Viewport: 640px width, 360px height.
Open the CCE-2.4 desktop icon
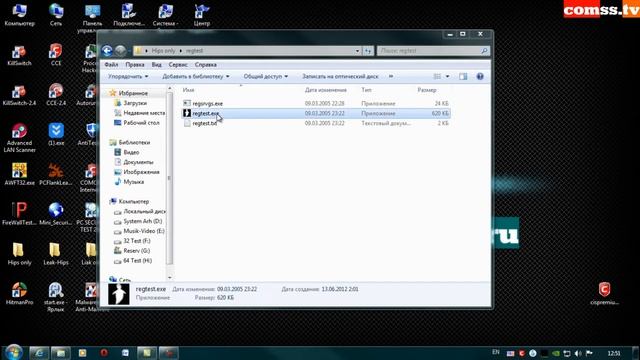pyautogui.click(x=56, y=95)
